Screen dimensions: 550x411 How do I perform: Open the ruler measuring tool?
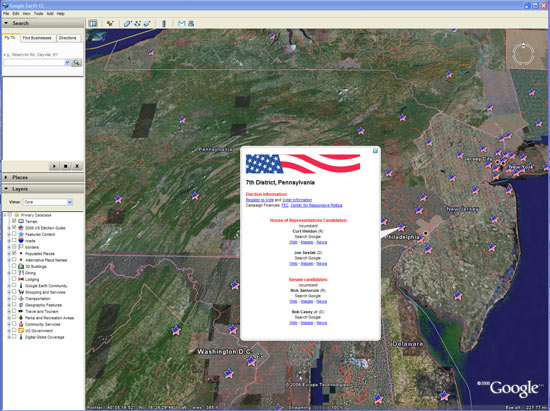click(x=164, y=23)
